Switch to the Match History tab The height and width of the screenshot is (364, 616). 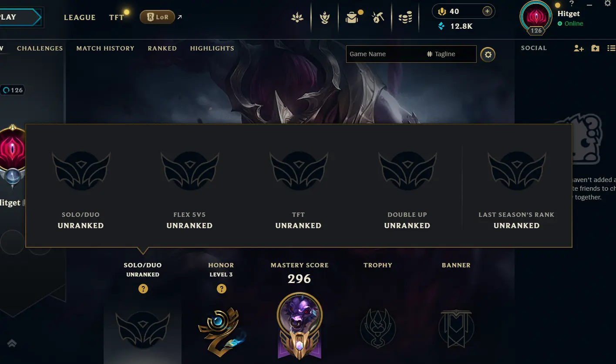(x=105, y=48)
